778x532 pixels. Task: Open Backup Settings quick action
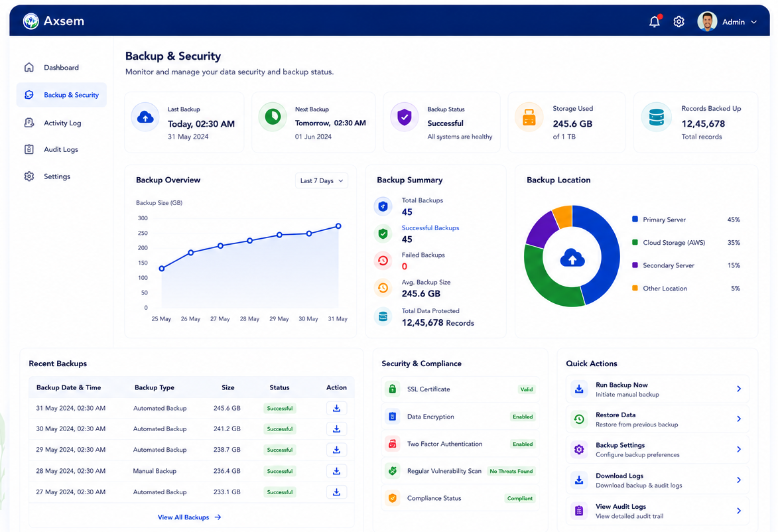click(x=657, y=450)
